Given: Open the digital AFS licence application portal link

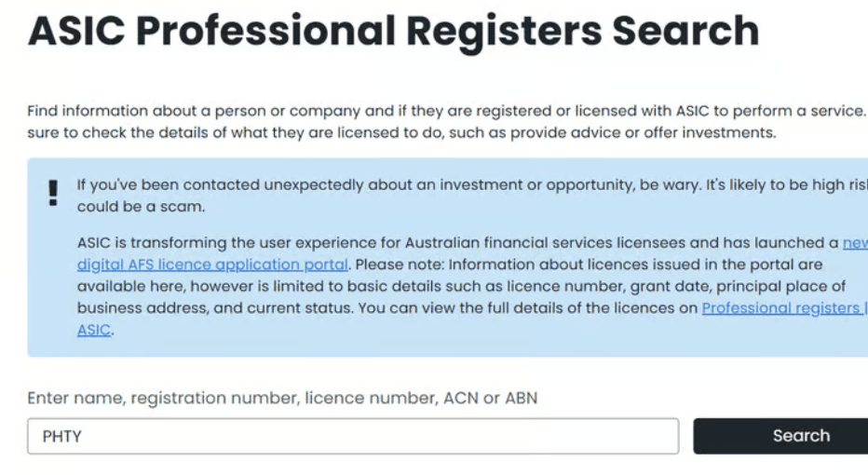Looking at the screenshot, I should coord(212,265).
